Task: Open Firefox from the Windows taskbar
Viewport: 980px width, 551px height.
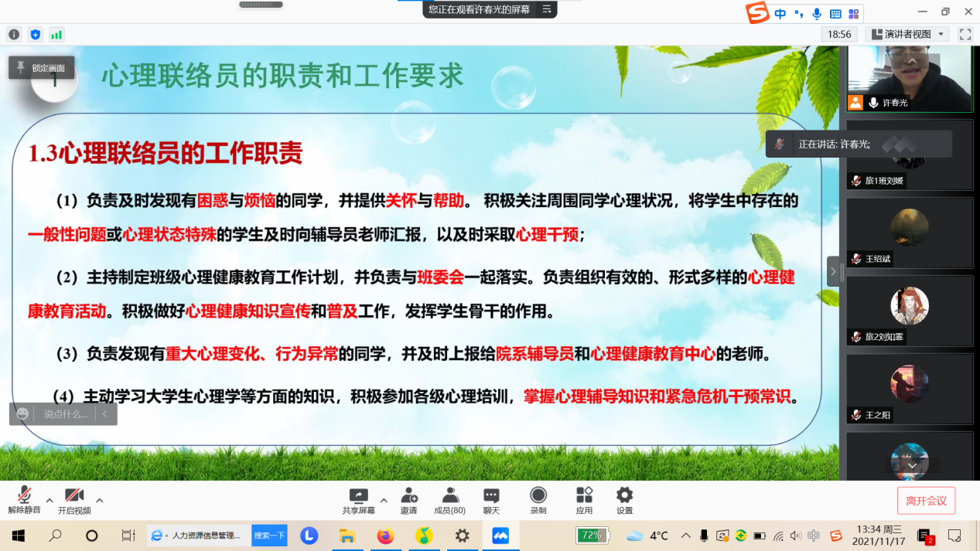Action: click(x=385, y=536)
